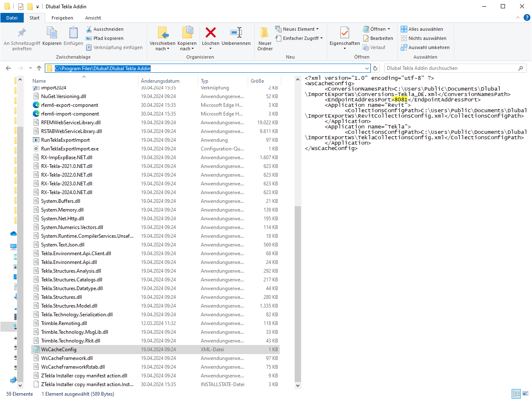The width and height of the screenshot is (532, 399).
Task: Switch to the Ansicht ribbon tab
Action: click(93, 18)
